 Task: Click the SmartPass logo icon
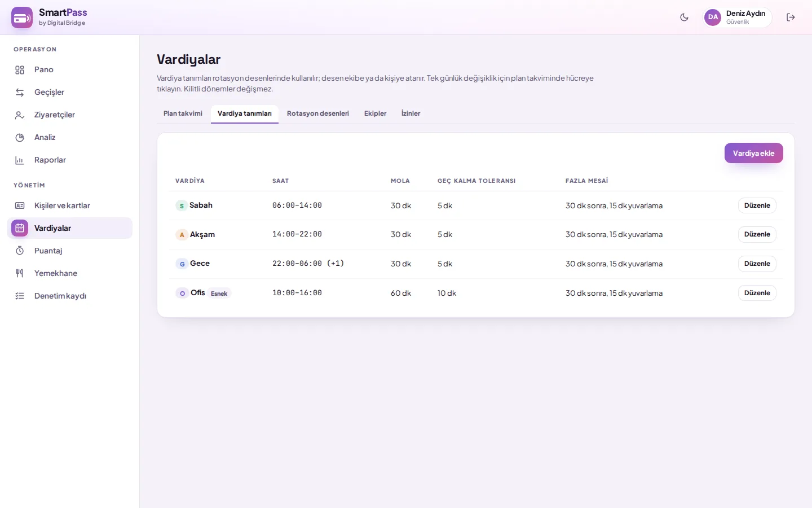tap(22, 17)
